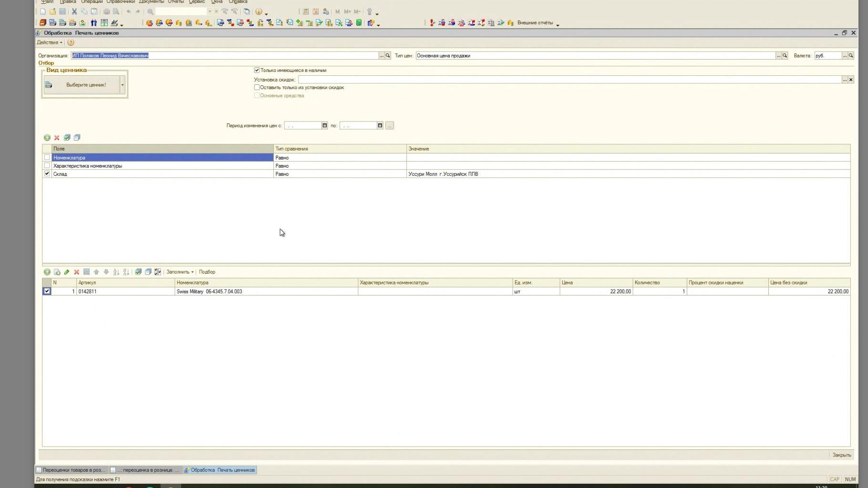The height and width of the screenshot is (488, 868).
Task: Expand the Заполнить dropdown
Action: coord(180,272)
